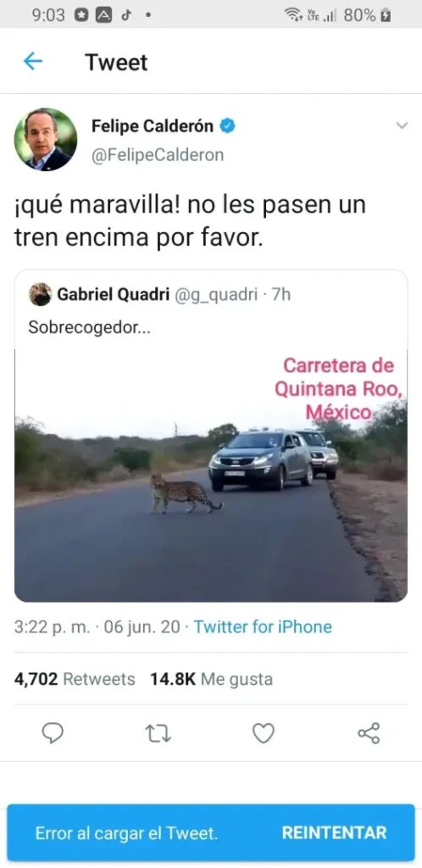Viewport: 422px width, 868px height.
Task: Tap the TikTok notification icon
Action: [x=126, y=15]
